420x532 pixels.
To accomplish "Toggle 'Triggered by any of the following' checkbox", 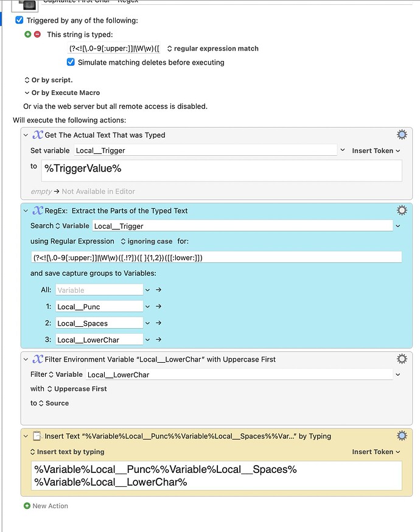I will point(19,21).
